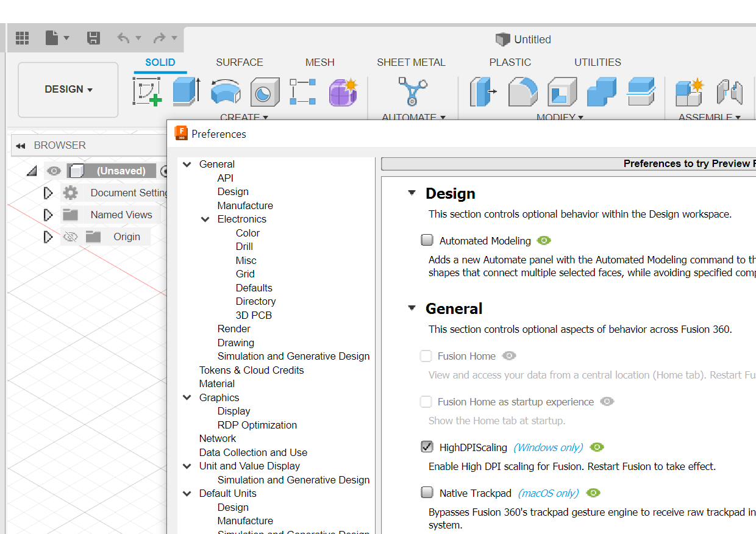Collapse the Graphics tree node
Image resolution: width=756 pixels, height=534 pixels.
tap(187, 397)
